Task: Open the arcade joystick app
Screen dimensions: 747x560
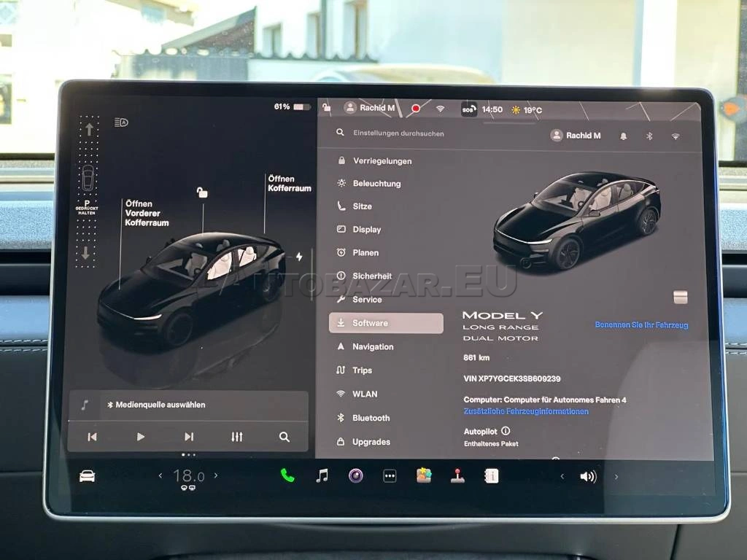Action: click(x=457, y=476)
